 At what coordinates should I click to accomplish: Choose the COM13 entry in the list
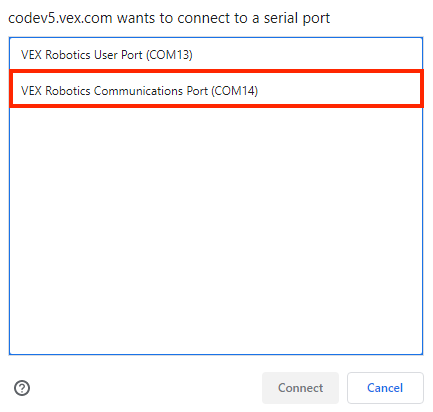point(216,55)
